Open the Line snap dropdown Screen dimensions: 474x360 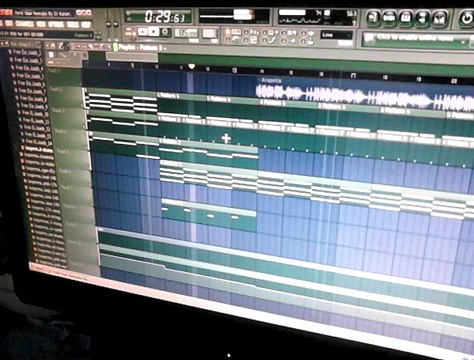pos(337,35)
